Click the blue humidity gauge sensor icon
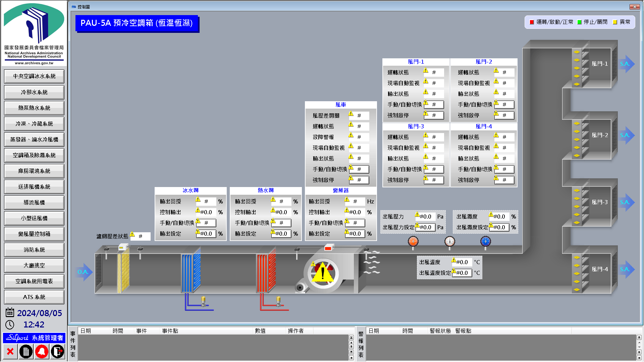This screenshot has height=362, width=644. [x=485, y=241]
